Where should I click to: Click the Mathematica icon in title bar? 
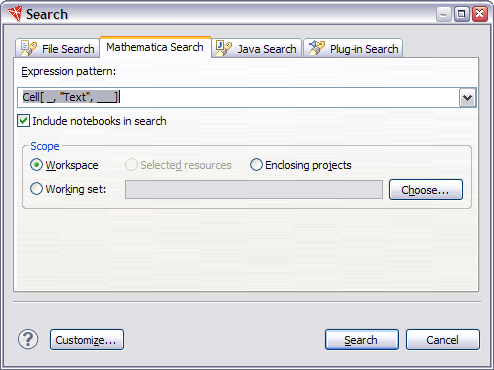[x=15, y=14]
